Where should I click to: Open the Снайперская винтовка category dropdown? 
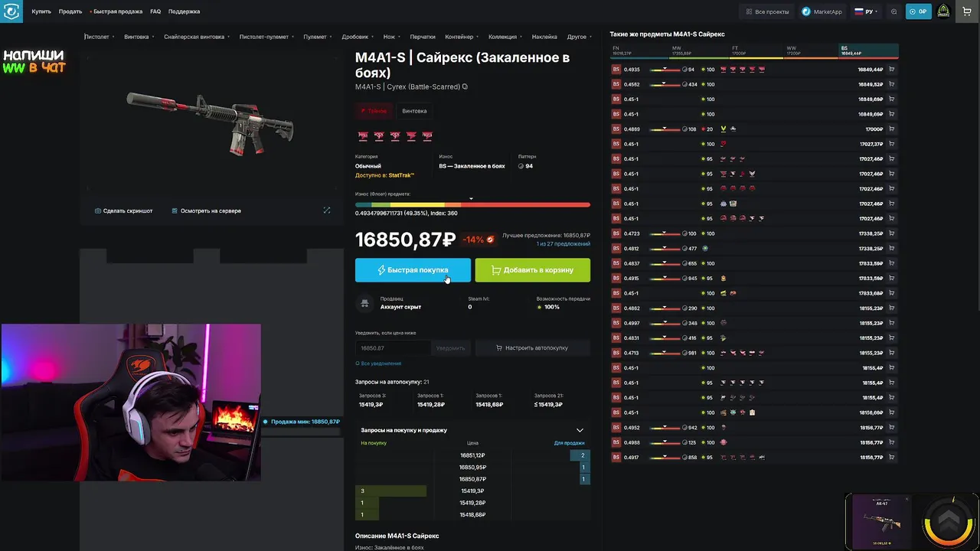pos(196,37)
